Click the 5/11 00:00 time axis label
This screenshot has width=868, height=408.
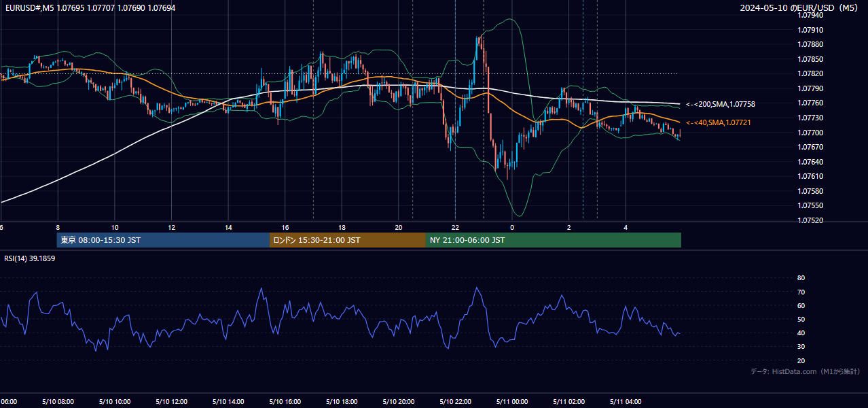point(512,402)
